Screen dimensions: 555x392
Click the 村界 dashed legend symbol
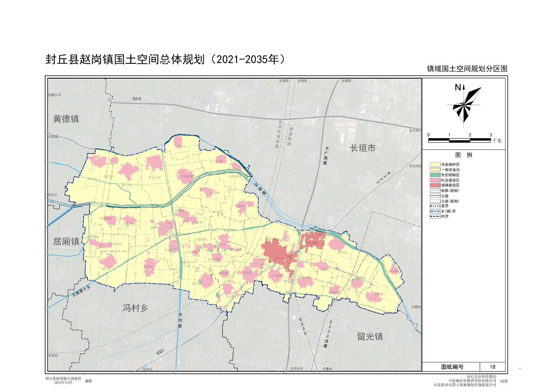pyautogui.click(x=435, y=216)
